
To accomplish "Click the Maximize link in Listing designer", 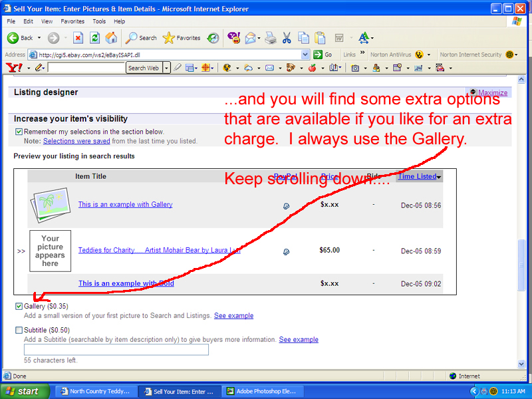I will [x=492, y=93].
